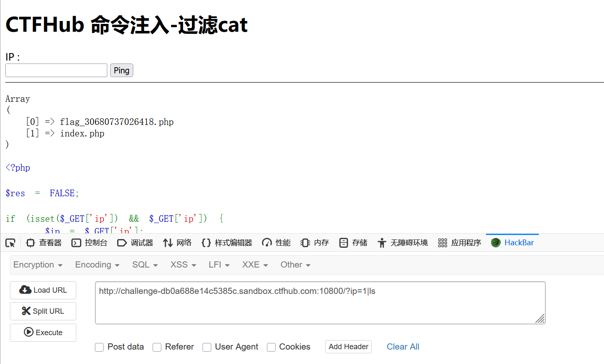Click the if (isset($_GET['ip']) code line

pos(115,218)
